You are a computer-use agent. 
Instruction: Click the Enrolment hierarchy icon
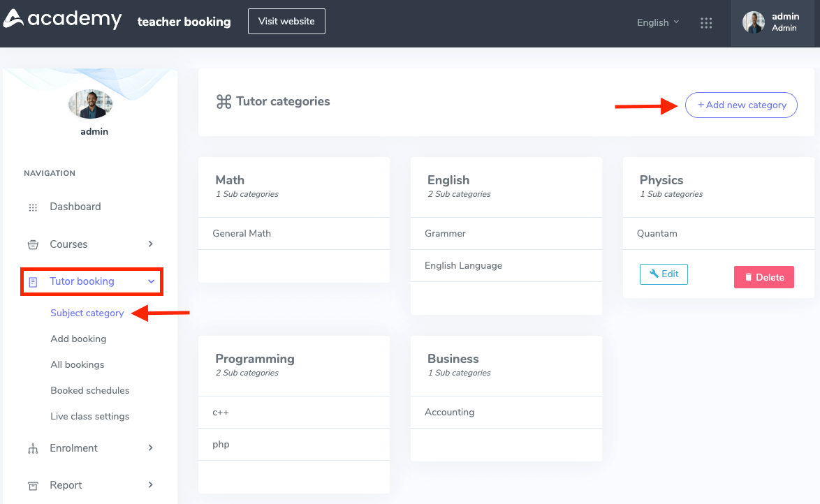[33, 449]
